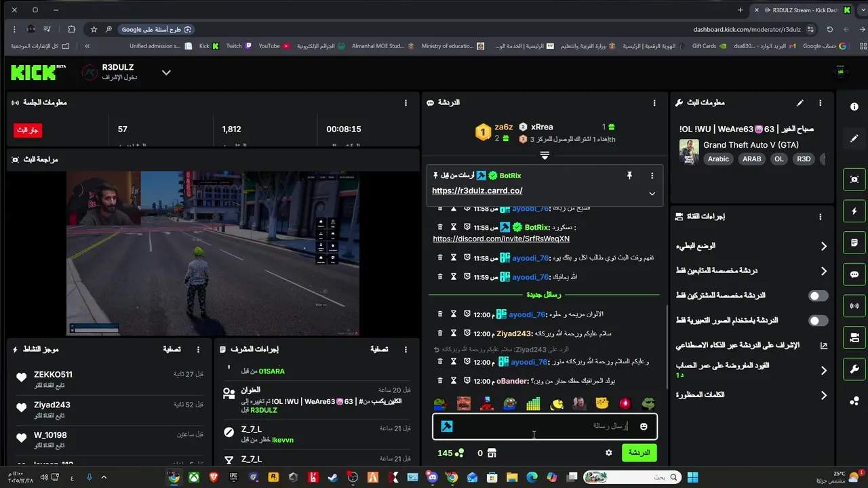Open pinned message three-dots menu
Image resolution: width=868 pixels, height=488 pixels.
[x=652, y=176]
